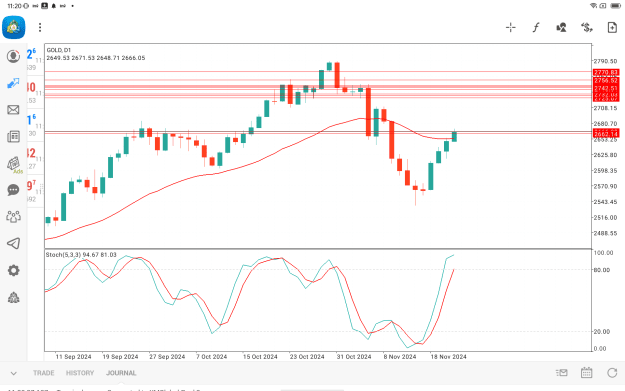Image resolution: width=625 pixels, height=391 pixels.
Task: Open new order document icon
Action: coord(612,27)
